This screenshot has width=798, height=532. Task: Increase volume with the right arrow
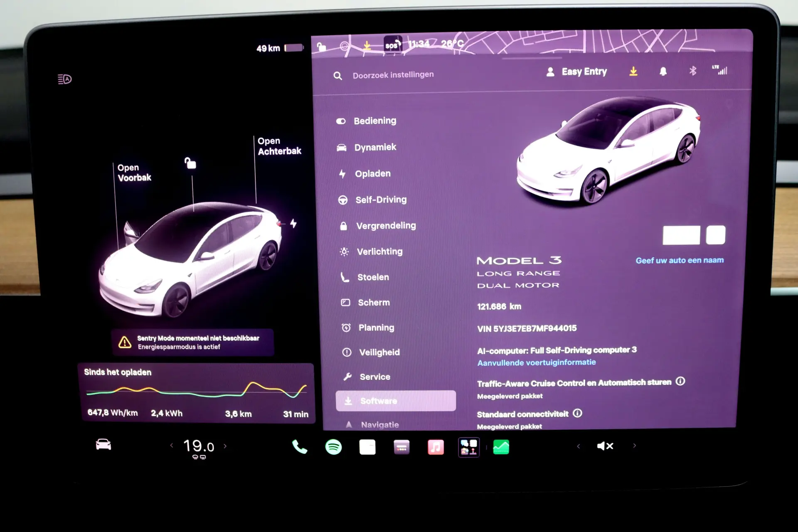click(635, 446)
